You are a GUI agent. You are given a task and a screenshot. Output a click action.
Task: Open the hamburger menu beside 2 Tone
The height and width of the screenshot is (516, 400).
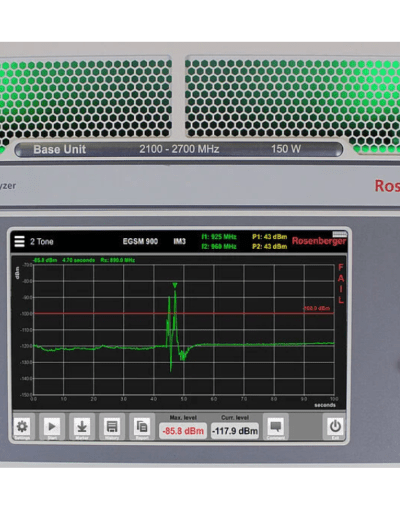19,241
